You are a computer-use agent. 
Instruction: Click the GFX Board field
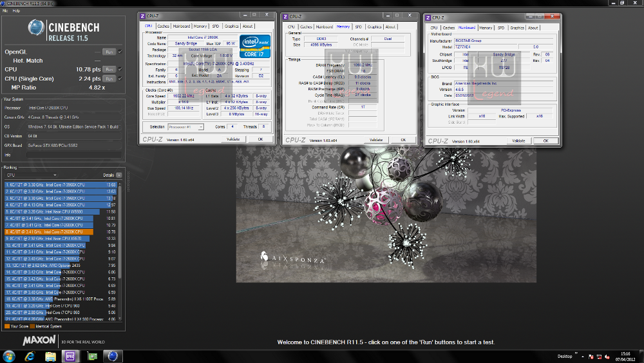tap(74, 146)
